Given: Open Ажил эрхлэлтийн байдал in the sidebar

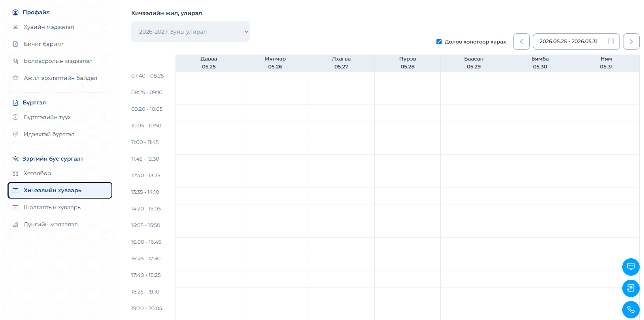Looking at the screenshot, I should (x=60, y=78).
